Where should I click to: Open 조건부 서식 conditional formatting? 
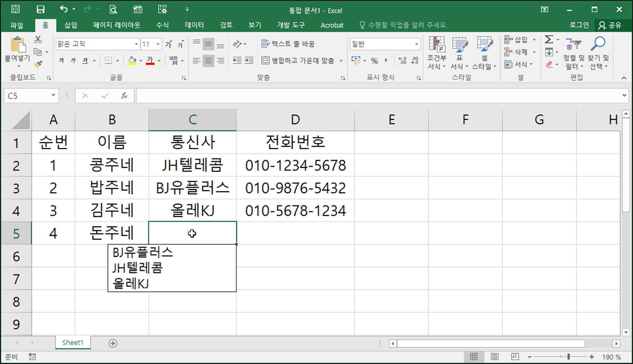pos(437,53)
